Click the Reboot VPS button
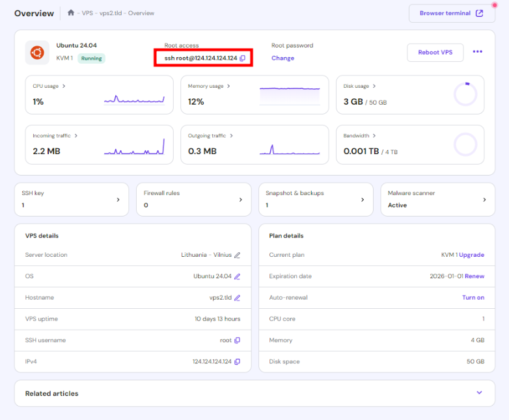This screenshot has width=509, height=420. click(x=435, y=52)
